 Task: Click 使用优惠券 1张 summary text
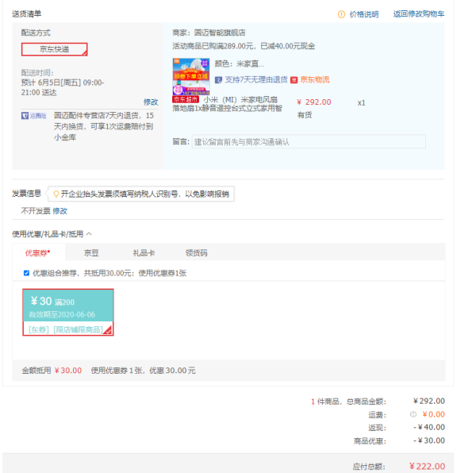tap(143, 371)
